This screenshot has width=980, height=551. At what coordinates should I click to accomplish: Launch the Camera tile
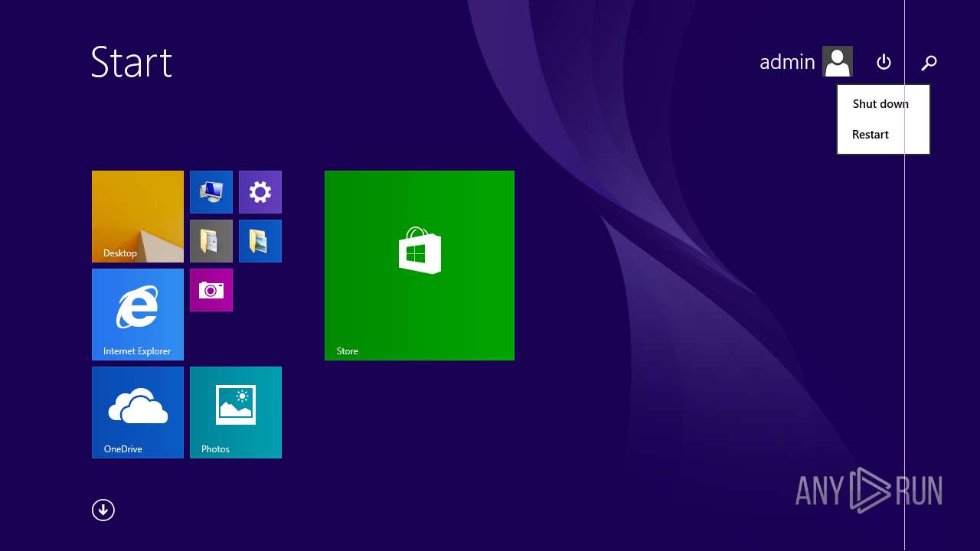click(211, 290)
